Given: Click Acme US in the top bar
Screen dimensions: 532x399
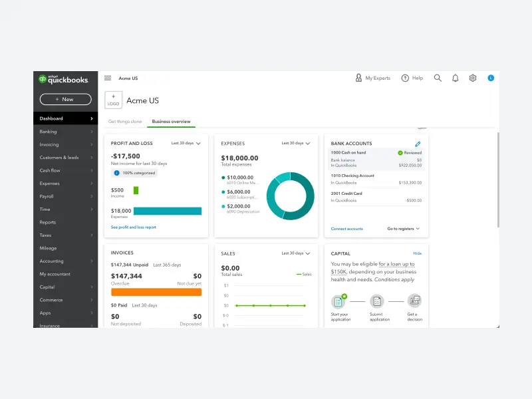Looking at the screenshot, I should pos(128,78).
